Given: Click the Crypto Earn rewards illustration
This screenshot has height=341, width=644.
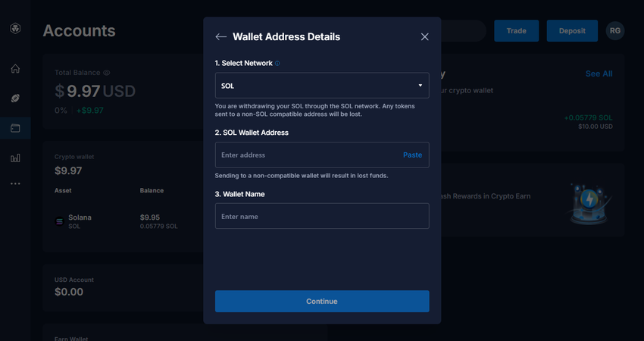Looking at the screenshot, I should tap(589, 203).
